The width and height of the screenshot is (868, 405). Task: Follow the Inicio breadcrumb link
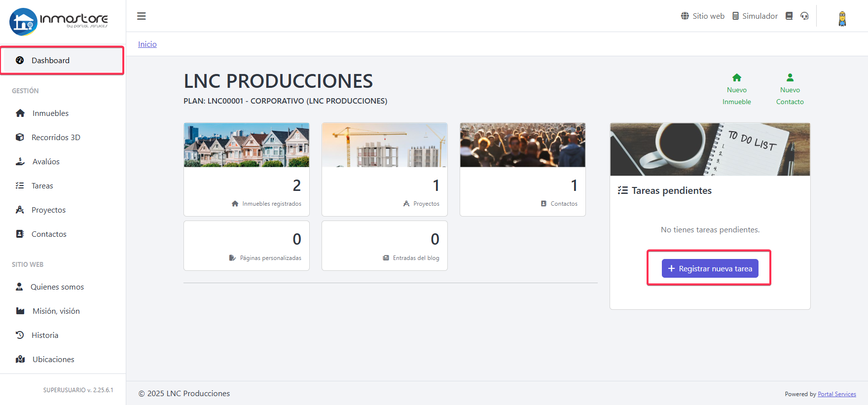tap(147, 44)
